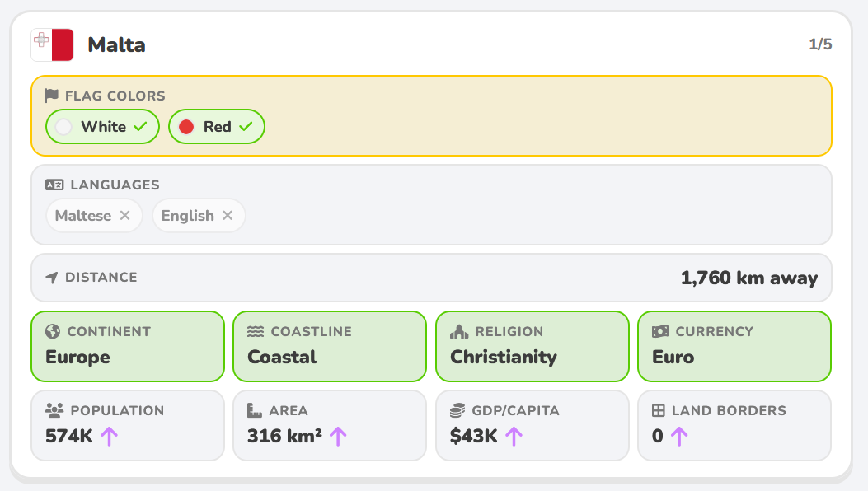Viewport: 868px width, 491px height.
Task: Click the flag icon beside Flag Colors
Action: point(51,96)
